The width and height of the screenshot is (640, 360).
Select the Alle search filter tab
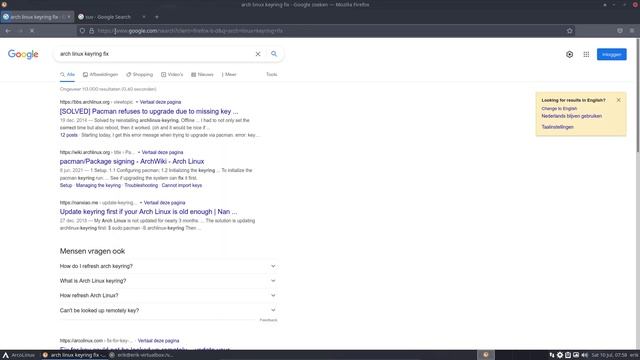pos(67,75)
